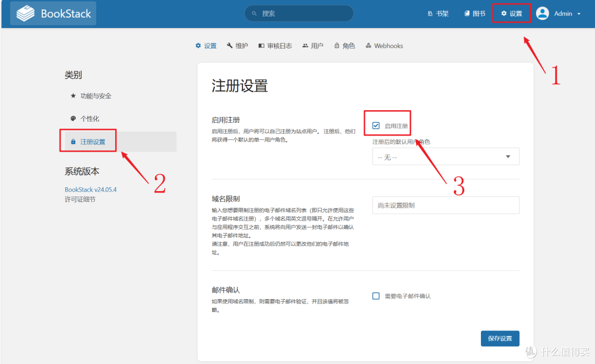This screenshot has width=595, height=364.
Task: Open the BookStack v24.05.4 version link
Action: tap(91, 189)
